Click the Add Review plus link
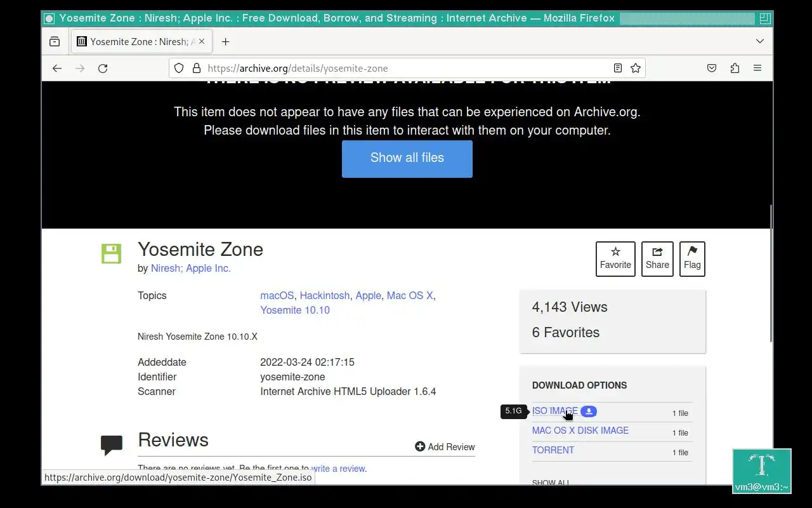The width and height of the screenshot is (812, 508). pos(445,447)
